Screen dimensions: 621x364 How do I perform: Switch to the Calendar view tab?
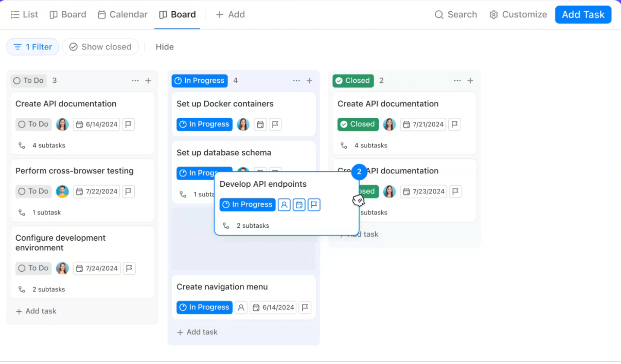[x=123, y=15]
